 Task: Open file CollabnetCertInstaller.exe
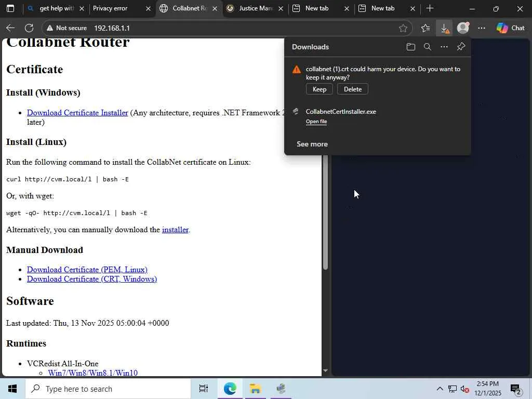pos(316,122)
